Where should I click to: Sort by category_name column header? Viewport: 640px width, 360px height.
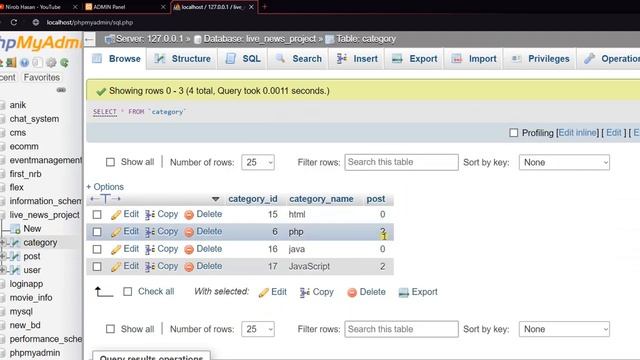click(x=321, y=199)
